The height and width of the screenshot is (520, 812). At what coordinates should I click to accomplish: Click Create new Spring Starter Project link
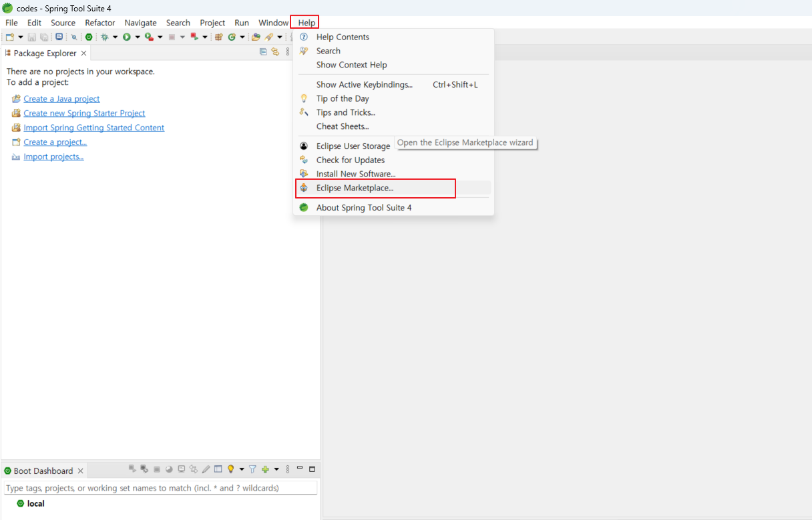[84, 114]
